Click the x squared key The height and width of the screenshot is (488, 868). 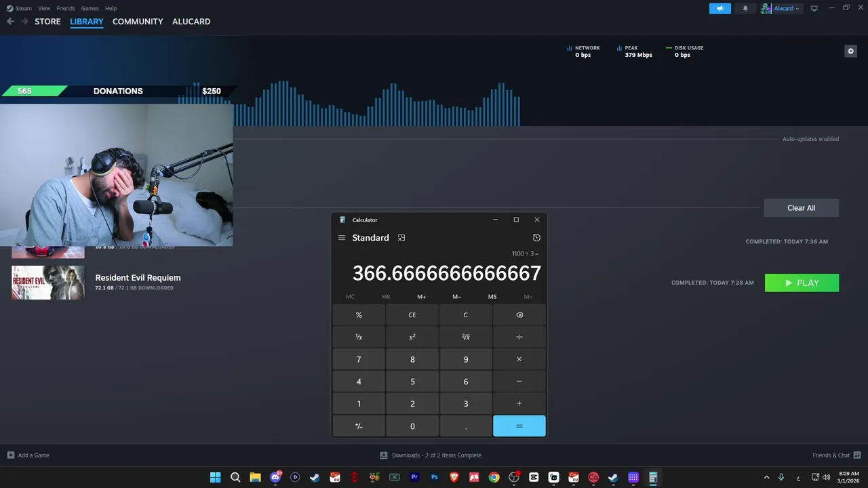pyautogui.click(x=412, y=337)
